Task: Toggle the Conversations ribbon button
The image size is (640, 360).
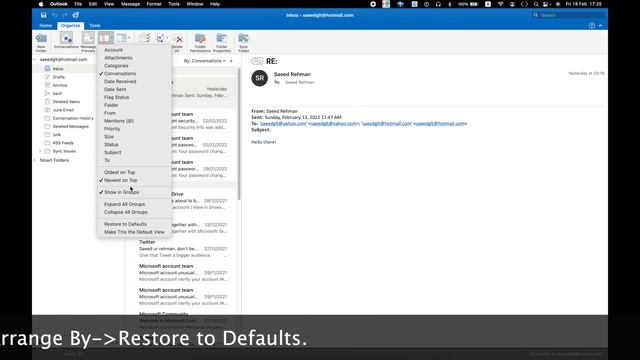Action: 66,41
